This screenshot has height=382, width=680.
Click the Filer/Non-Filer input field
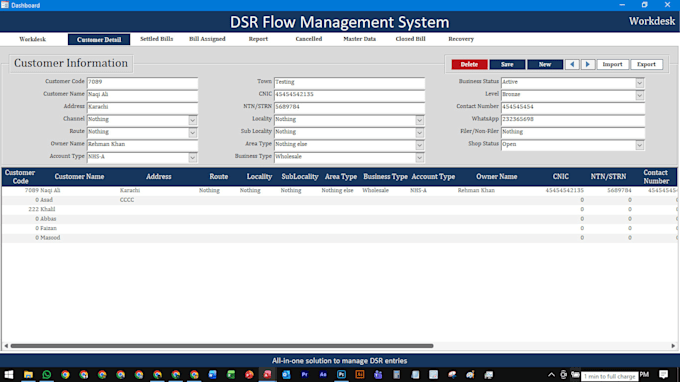pyautogui.click(x=573, y=132)
